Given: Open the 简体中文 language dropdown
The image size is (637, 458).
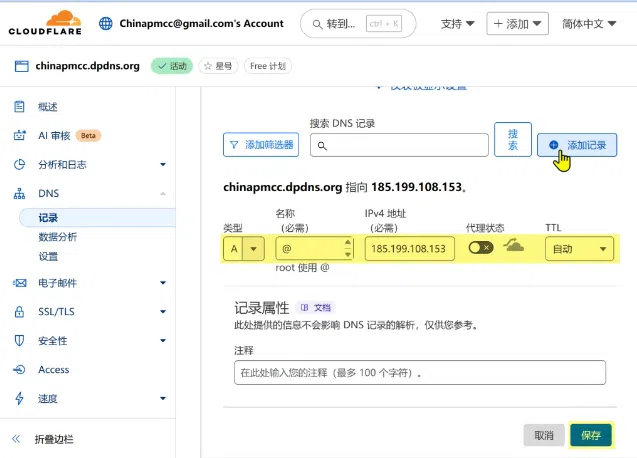Looking at the screenshot, I should coord(589,24).
